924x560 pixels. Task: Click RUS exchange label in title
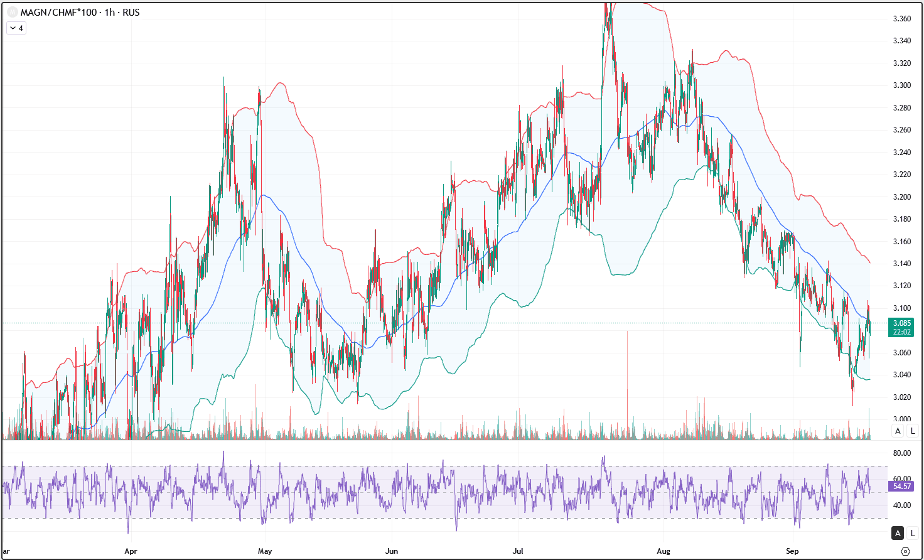[131, 13]
